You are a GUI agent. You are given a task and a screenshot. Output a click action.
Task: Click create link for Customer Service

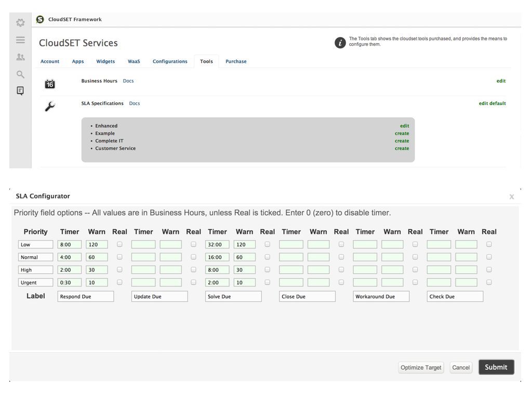point(402,149)
